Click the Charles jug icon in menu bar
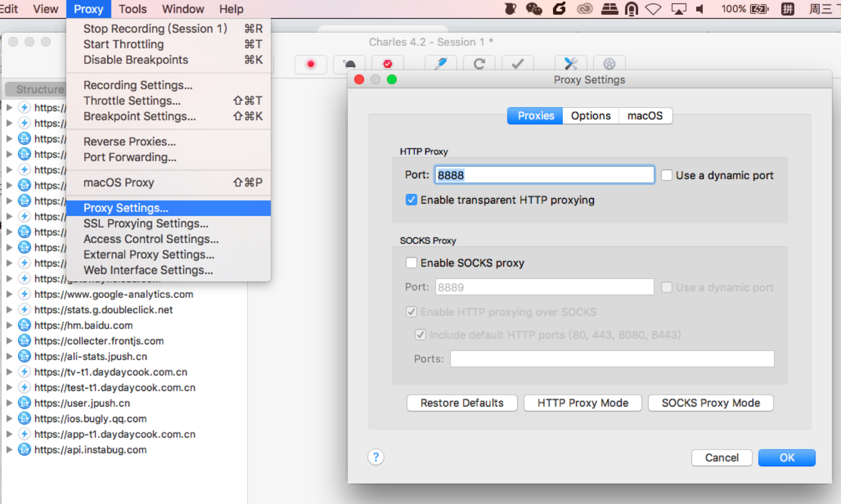The height and width of the screenshot is (504, 841). (x=510, y=9)
